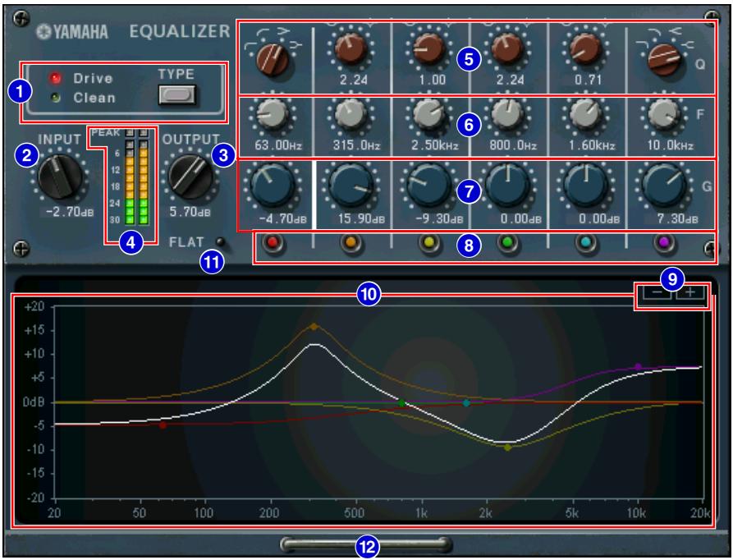Click the OUTPUT gain knob

pyautogui.click(x=190, y=177)
